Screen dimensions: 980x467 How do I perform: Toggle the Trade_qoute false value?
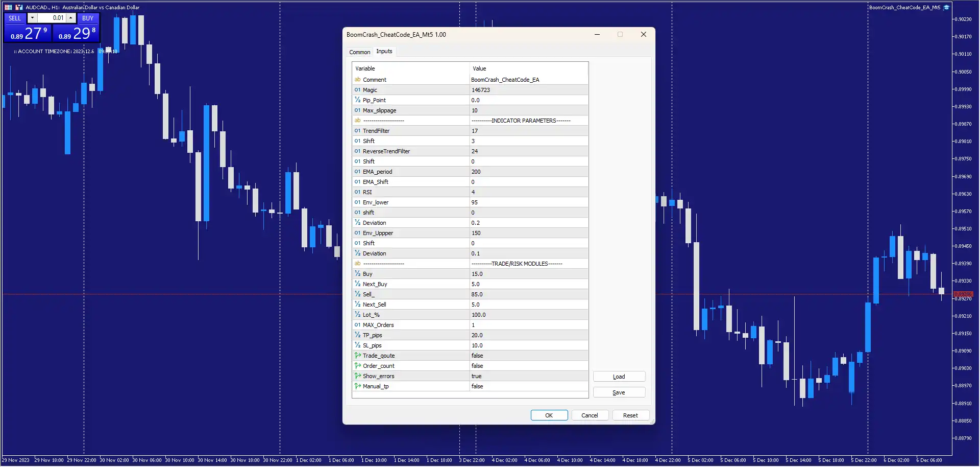coord(528,356)
